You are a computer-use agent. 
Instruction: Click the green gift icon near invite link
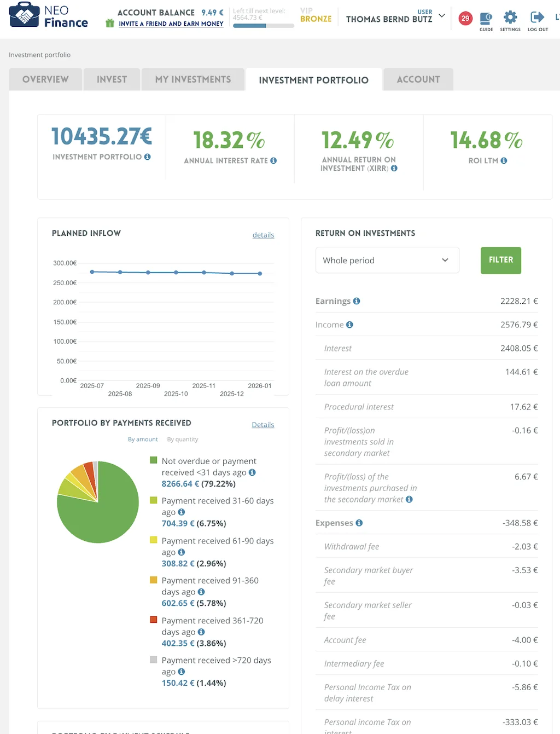click(x=110, y=24)
